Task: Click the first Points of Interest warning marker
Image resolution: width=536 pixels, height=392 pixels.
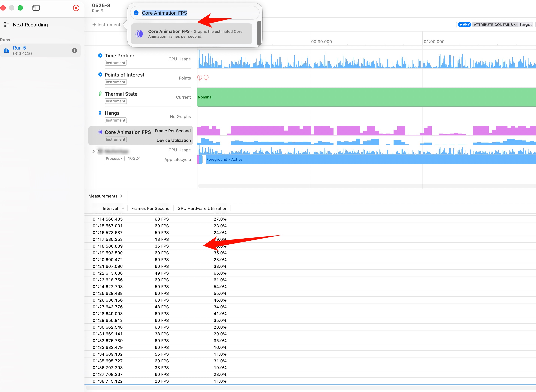Action: (x=200, y=78)
